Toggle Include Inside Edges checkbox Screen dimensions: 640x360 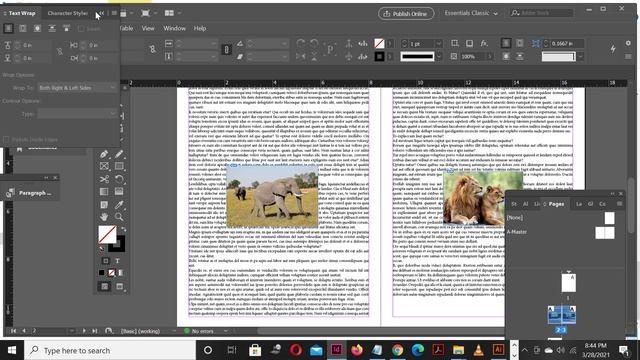[x=6, y=140]
